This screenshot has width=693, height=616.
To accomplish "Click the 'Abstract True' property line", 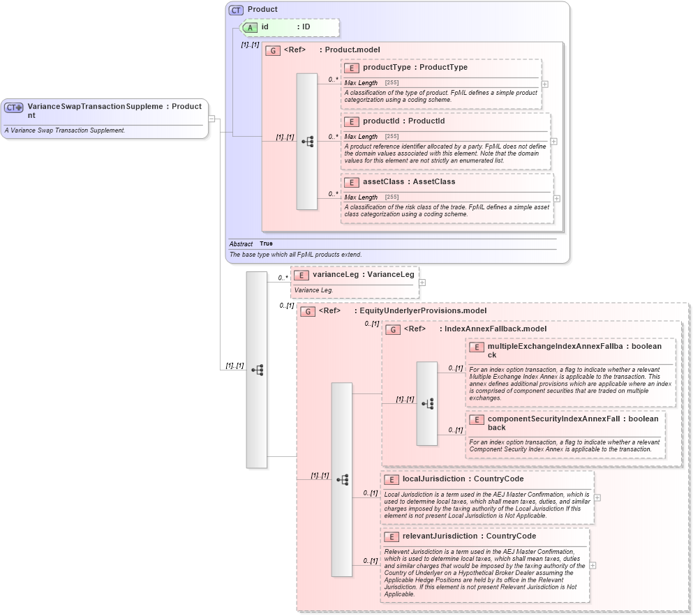I will [x=251, y=244].
